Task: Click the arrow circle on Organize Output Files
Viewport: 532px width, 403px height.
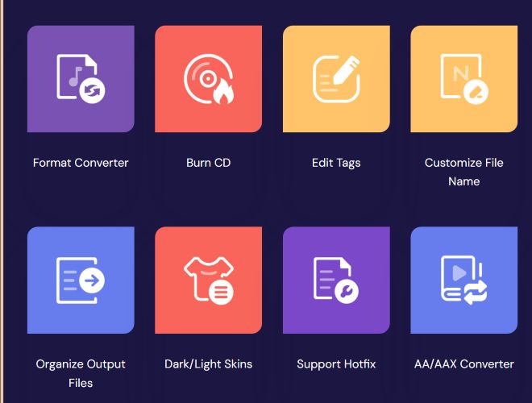Action: tap(93, 280)
